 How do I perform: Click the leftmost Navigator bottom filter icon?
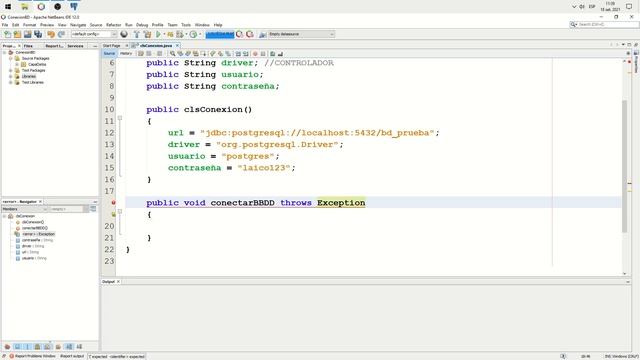(x=7, y=347)
